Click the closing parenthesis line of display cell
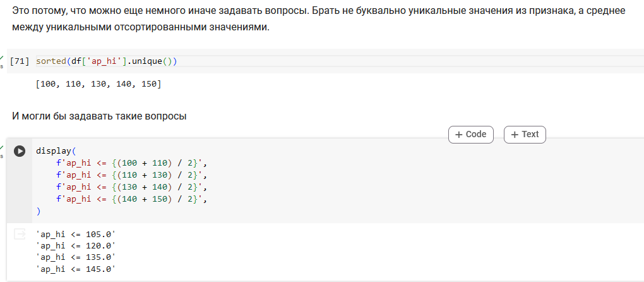The image size is (644, 282). (38, 211)
